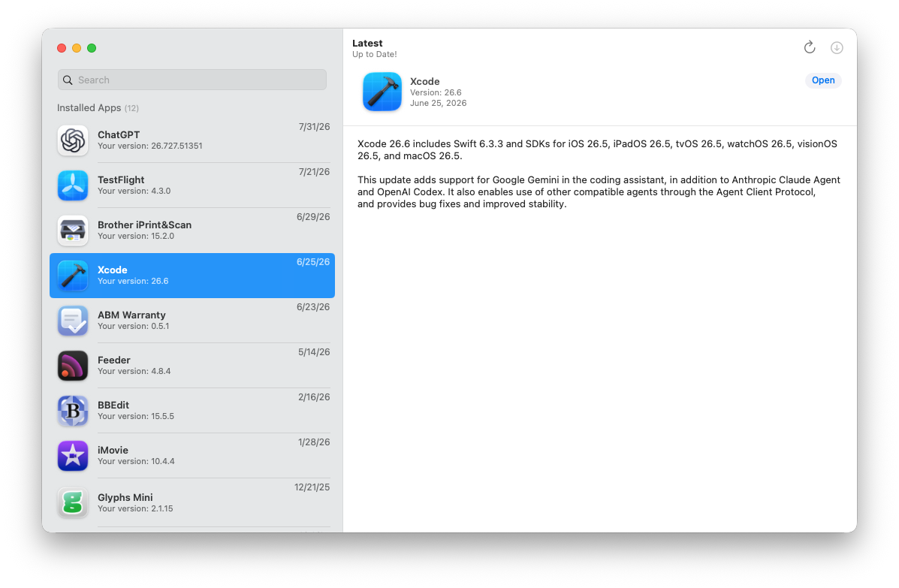Refresh the update list
This screenshot has height=588, width=899.
[x=810, y=47]
